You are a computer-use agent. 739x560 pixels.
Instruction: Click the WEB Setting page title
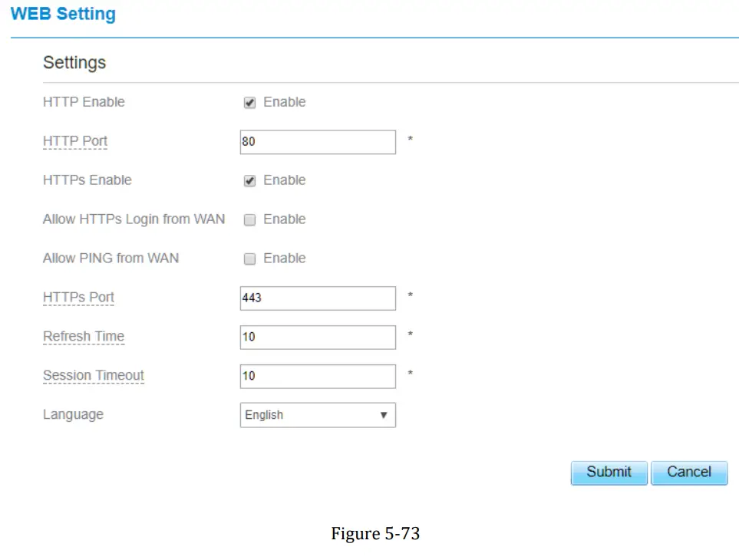tap(64, 14)
